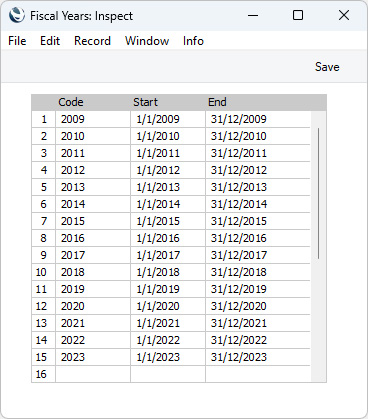Click the vertical scrollbar thumb in the table
Image resolution: width=368 pixels, height=419 pixels.
(319, 193)
